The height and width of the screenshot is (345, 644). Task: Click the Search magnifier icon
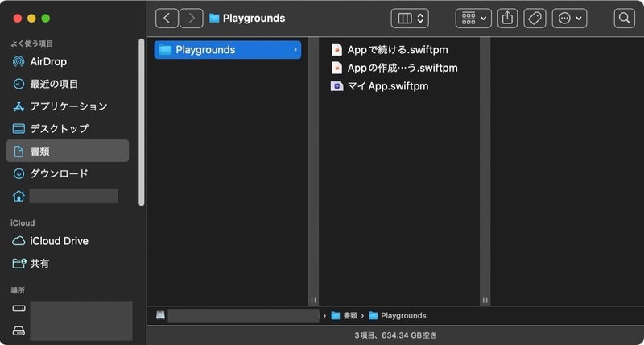[x=625, y=18]
